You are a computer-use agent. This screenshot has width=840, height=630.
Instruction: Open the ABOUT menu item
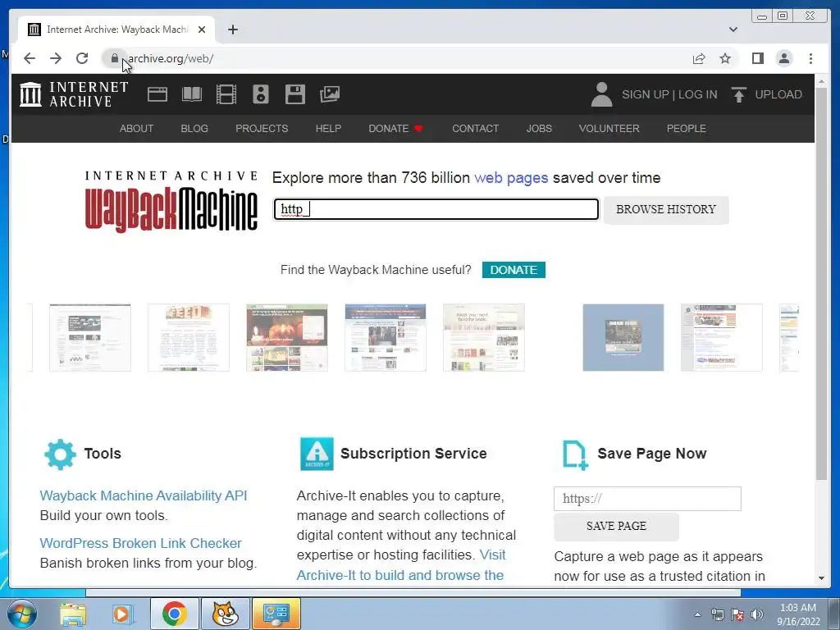[x=137, y=129]
